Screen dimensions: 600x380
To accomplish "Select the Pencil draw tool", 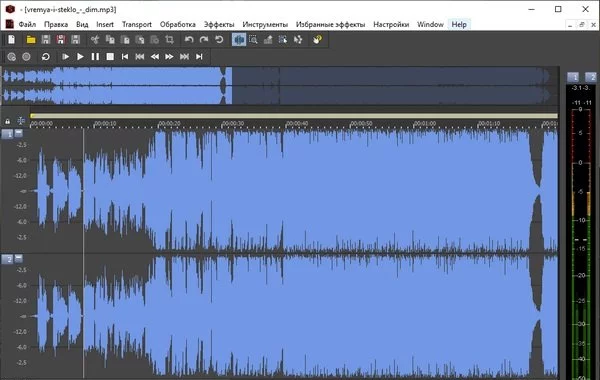I will 268,39.
